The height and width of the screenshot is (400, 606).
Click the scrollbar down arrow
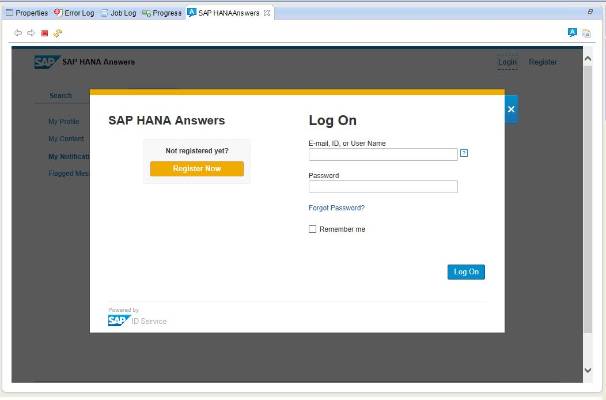pyautogui.click(x=587, y=370)
